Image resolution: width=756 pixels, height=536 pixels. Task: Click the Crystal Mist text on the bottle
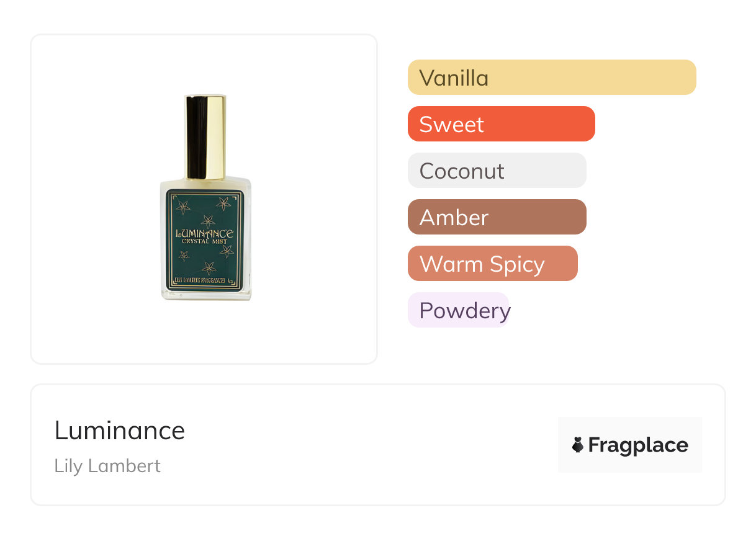[205, 241]
